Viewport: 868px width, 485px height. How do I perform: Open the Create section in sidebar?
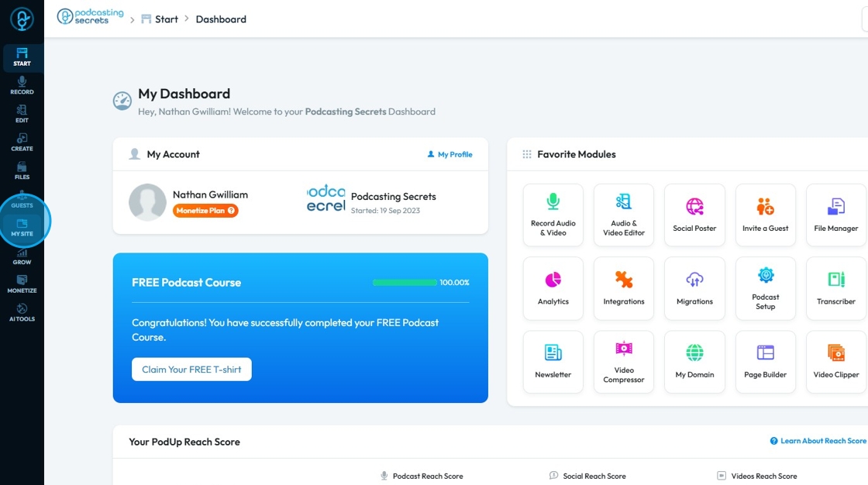(x=22, y=143)
